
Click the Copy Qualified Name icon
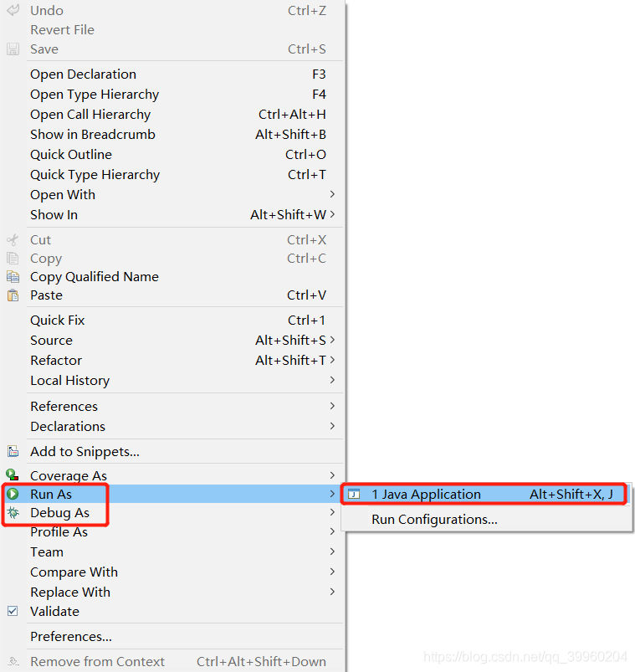pos(13,277)
